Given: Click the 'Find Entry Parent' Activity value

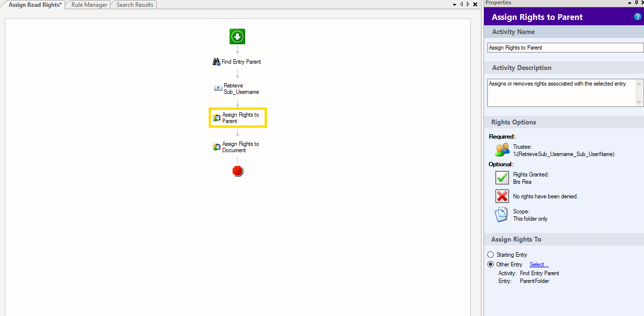Looking at the screenshot, I should pyautogui.click(x=539, y=273).
